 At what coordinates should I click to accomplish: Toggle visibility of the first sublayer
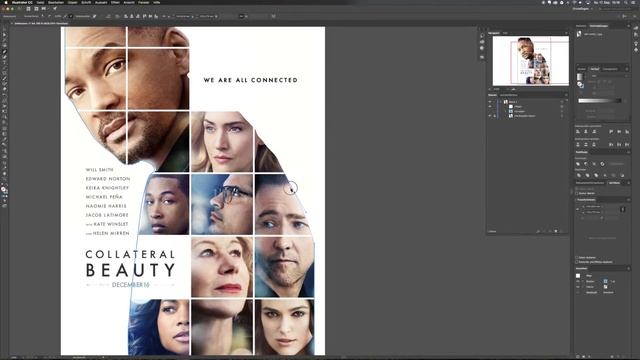[490, 107]
